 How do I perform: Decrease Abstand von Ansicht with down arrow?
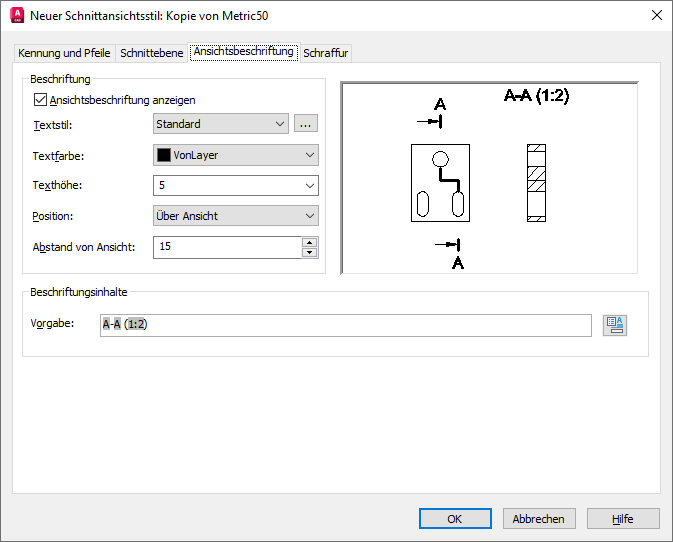tap(309, 252)
